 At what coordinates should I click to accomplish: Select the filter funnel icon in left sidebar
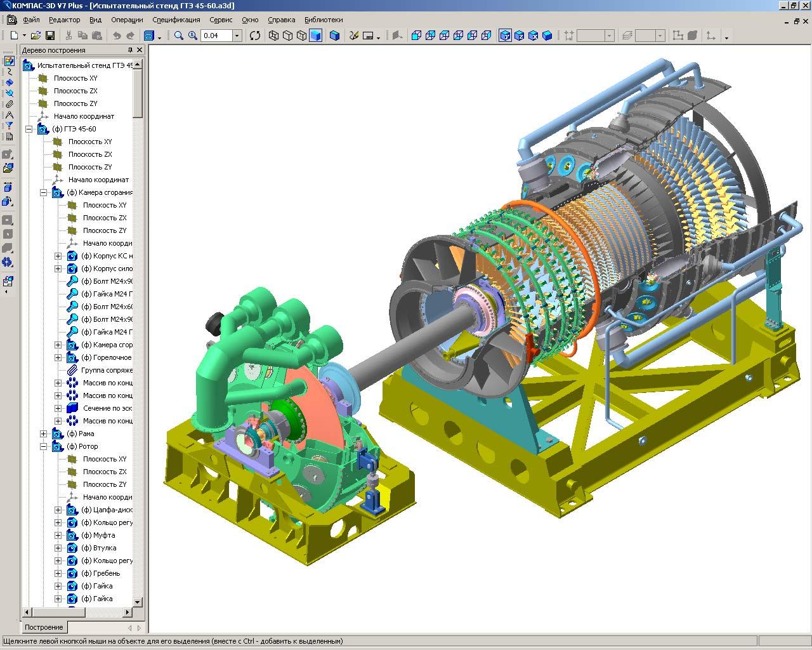click(9, 126)
